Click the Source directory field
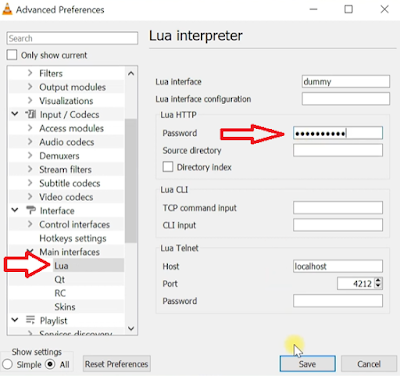 pos(338,150)
